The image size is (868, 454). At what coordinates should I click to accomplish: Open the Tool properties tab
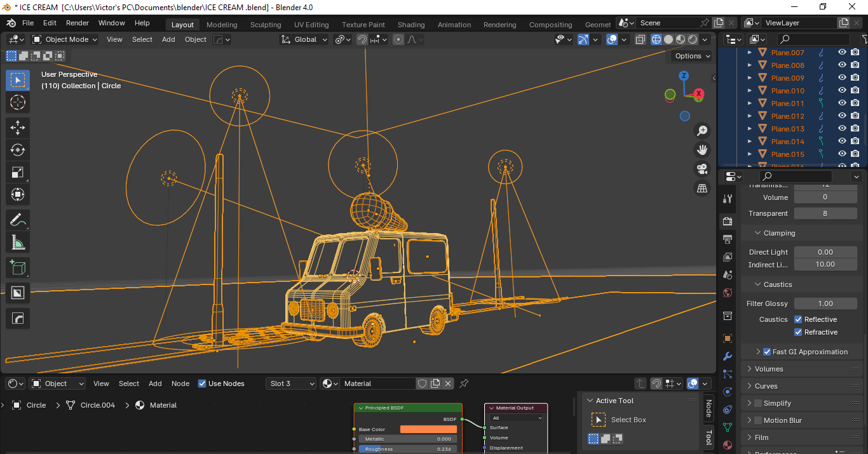coord(728,199)
